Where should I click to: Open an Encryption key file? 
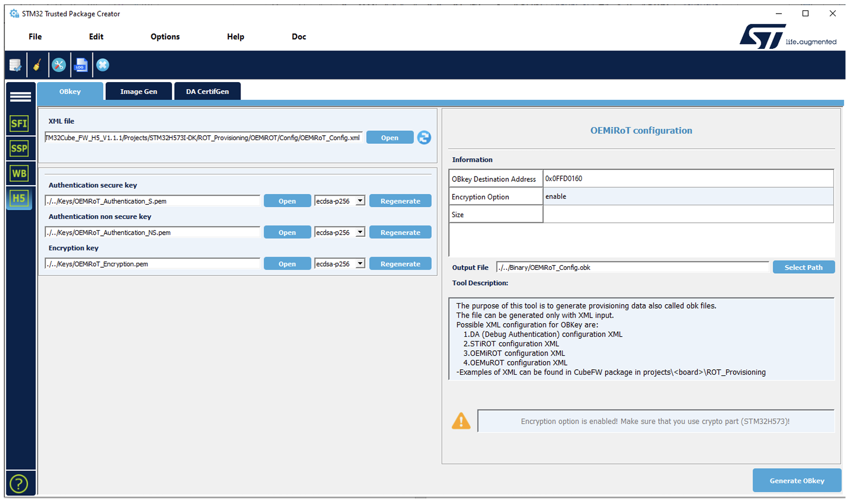click(x=287, y=264)
